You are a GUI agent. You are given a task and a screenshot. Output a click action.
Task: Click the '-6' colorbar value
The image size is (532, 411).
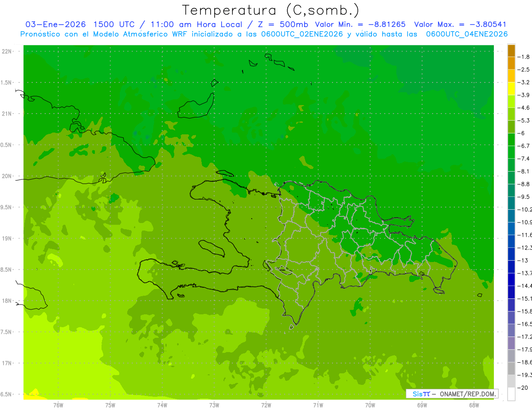(521, 133)
